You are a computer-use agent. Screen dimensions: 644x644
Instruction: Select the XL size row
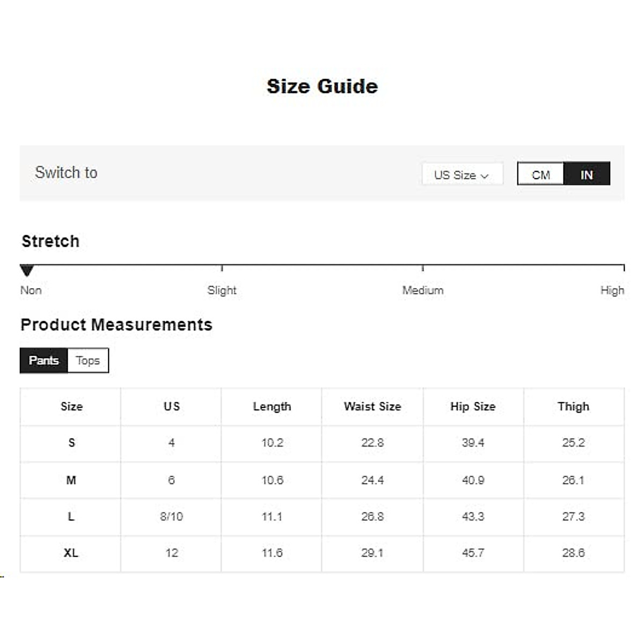tap(71, 553)
